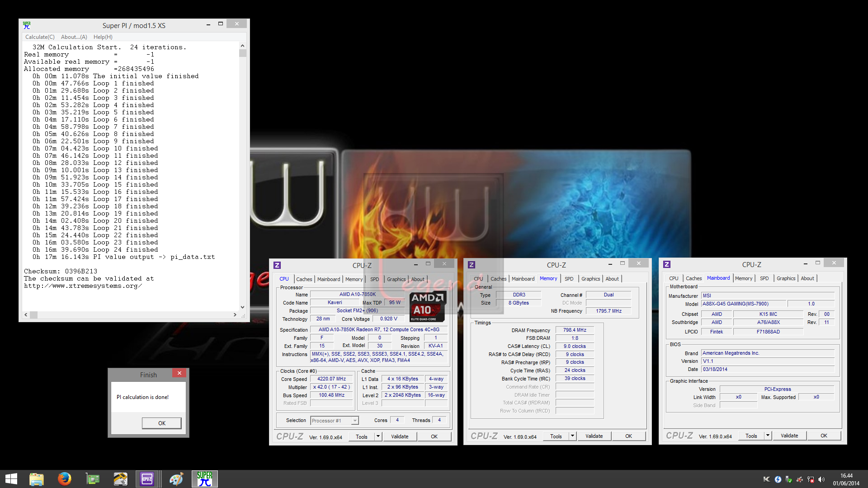Click the Super PI scroll down arrow
This screenshot has width=868, height=488.
242,307
